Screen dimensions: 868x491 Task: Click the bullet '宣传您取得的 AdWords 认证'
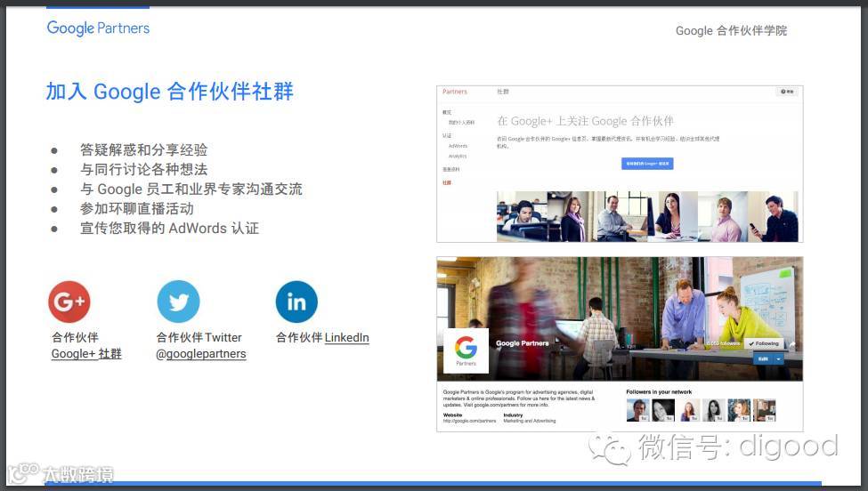[169, 229]
